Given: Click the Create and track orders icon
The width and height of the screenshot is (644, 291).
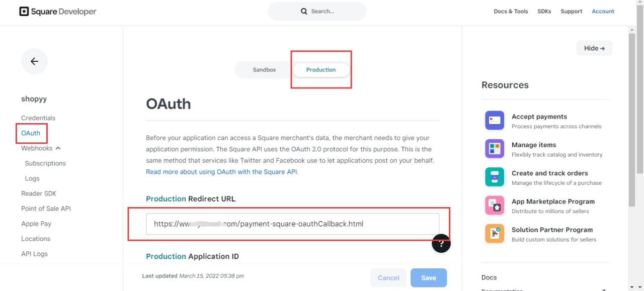Looking at the screenshot, I should 494,177.
